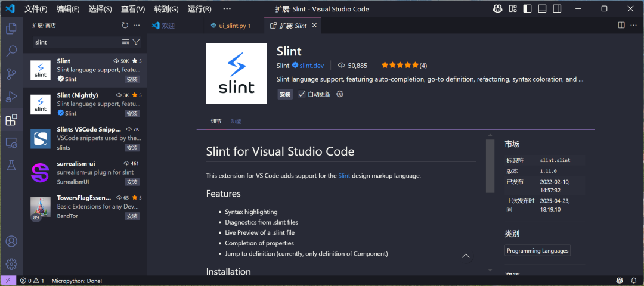Click the scroll-to-top chevron button

click(x=465, y=256)
